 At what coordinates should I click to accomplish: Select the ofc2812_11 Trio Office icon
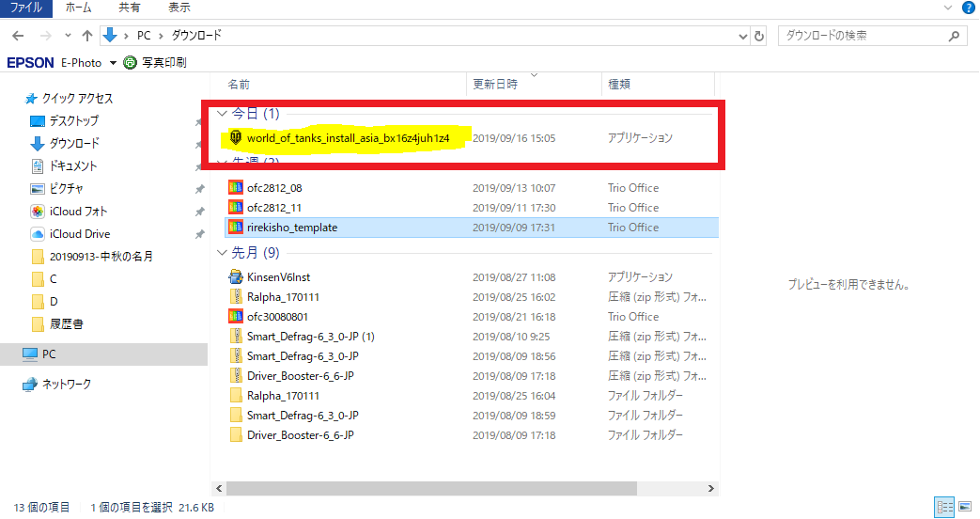click(x=236, y=208)
